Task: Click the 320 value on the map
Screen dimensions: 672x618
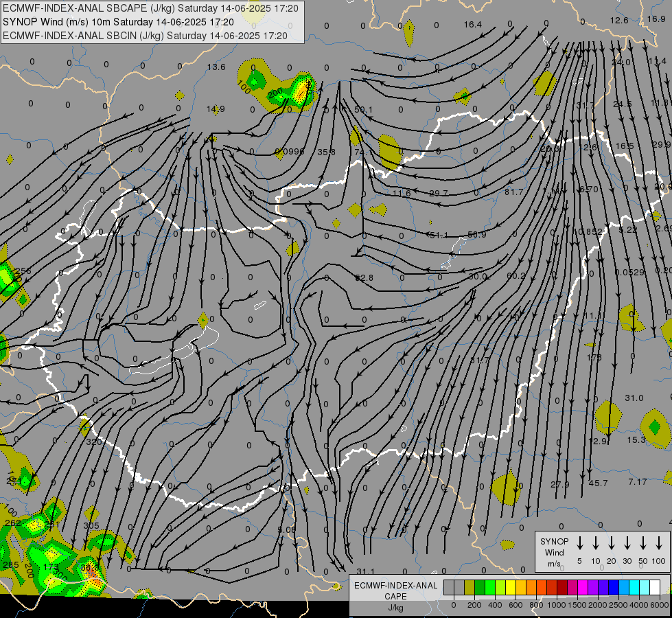Action: 94,442
